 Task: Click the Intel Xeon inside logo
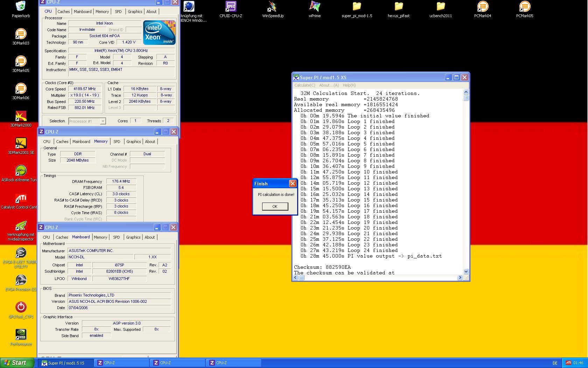tap(159, 32)
